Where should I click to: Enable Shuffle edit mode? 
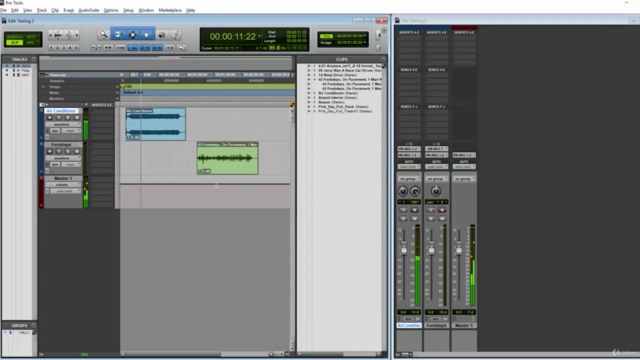[x=14, y=37]
